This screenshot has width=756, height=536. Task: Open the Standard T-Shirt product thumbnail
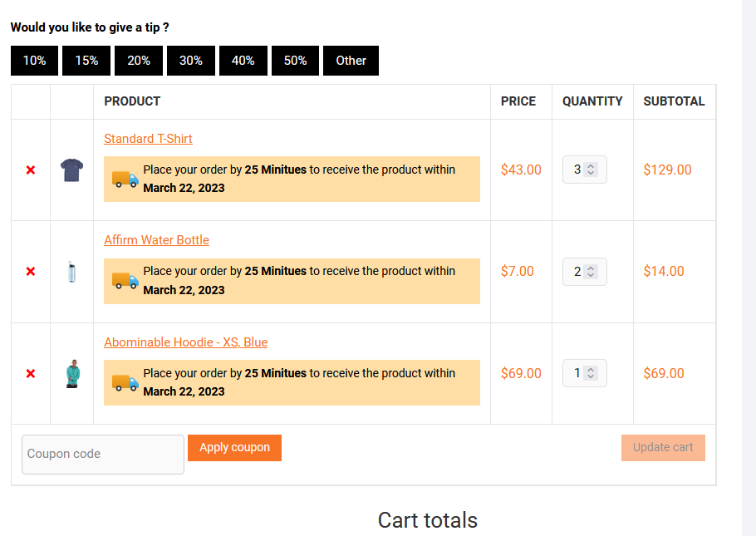(71, 170)
